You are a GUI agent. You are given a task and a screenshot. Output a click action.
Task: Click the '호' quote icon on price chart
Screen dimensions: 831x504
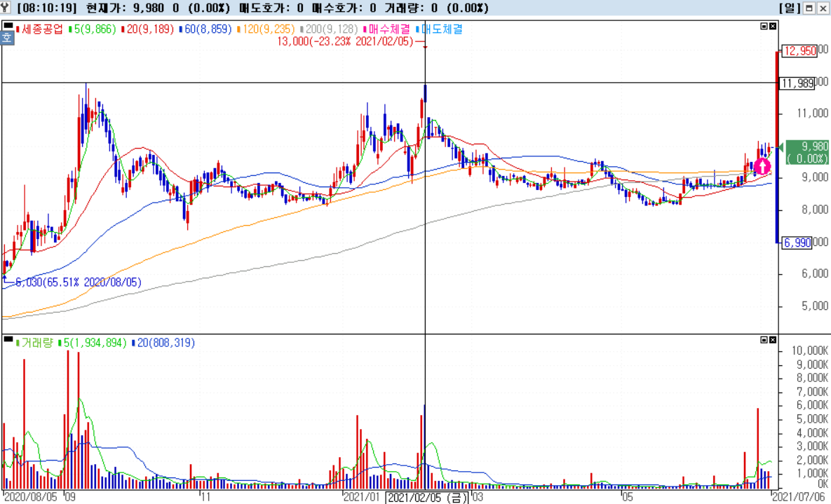pyautogui.click(x=7, y=38)
